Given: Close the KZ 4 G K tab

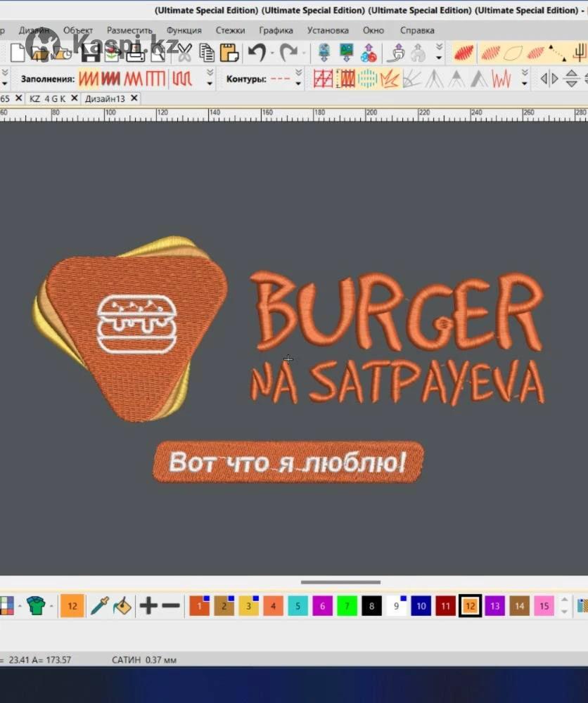Looking at the screenshot, I should [x=75, y=98].
